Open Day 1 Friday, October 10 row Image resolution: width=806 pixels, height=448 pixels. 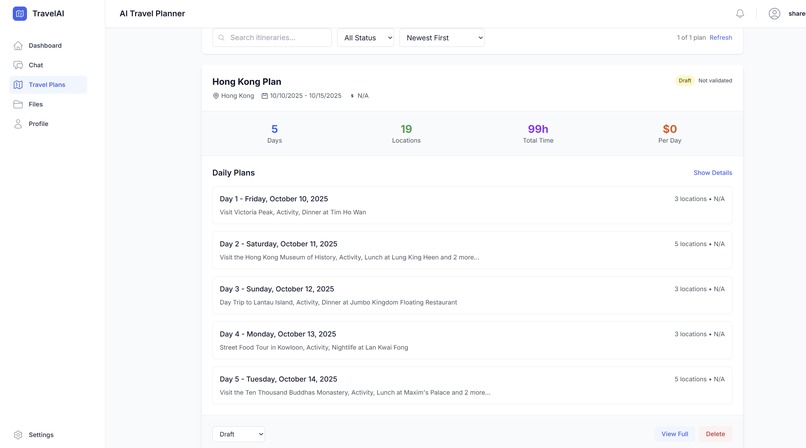[472, 205]
